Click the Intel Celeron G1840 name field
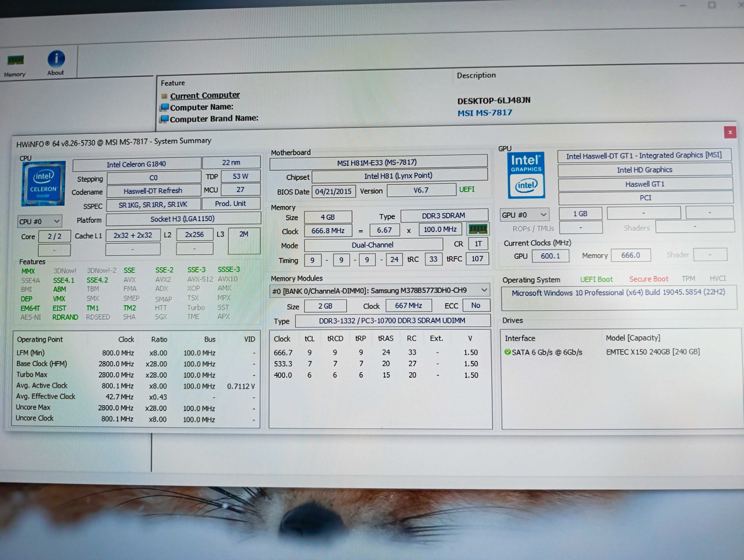The width and height of the screenshot is (744, 560). pos(137,164)
